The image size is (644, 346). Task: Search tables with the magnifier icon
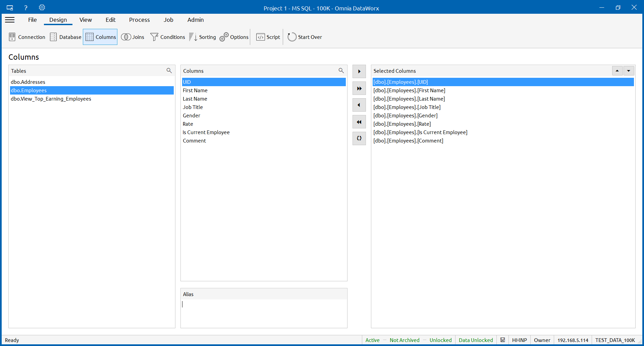pos(169,70)
